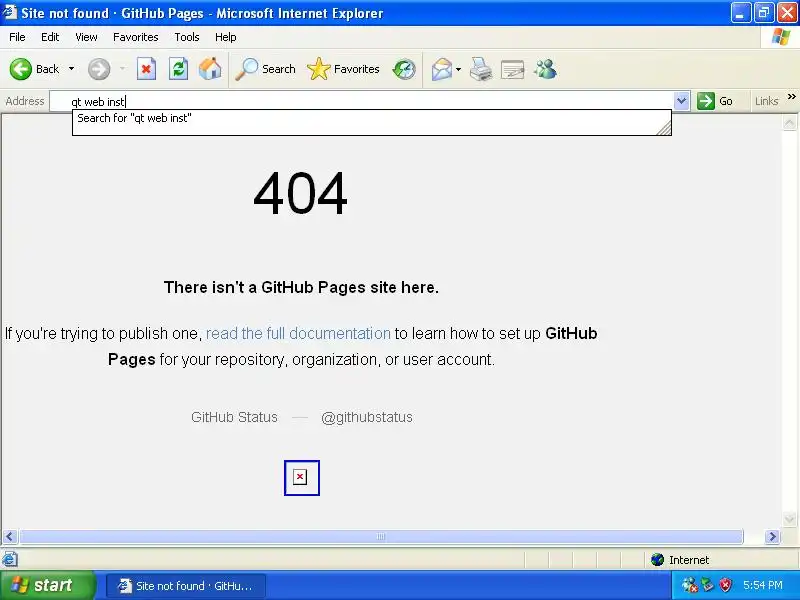This screenshot has width=800, height=600.
Task: Open the Search magnifier toolbar button
Action: pos(265,69)
